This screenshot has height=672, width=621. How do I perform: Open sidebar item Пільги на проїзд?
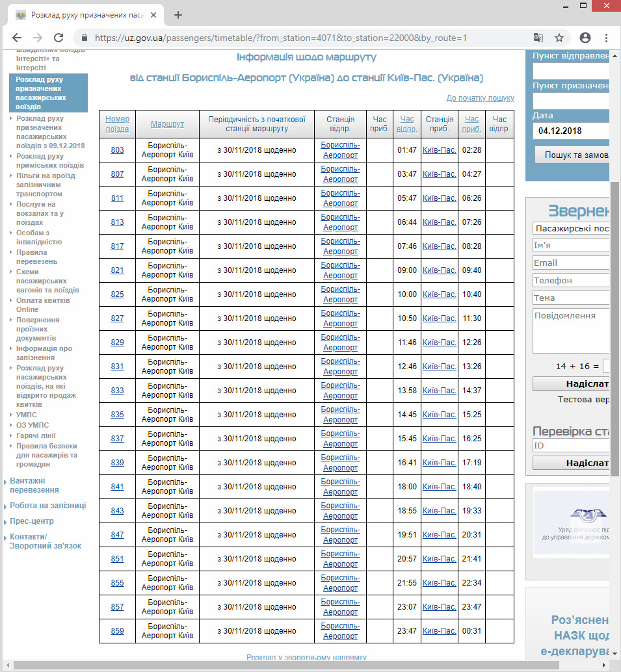point(46,185)
